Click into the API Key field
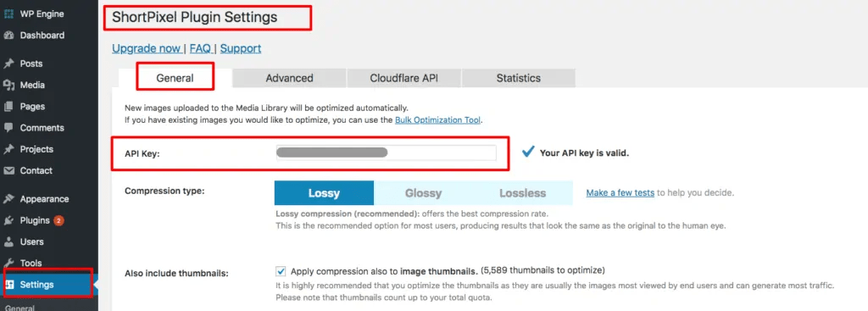868x311 pixels. click(x=386, y=153)
